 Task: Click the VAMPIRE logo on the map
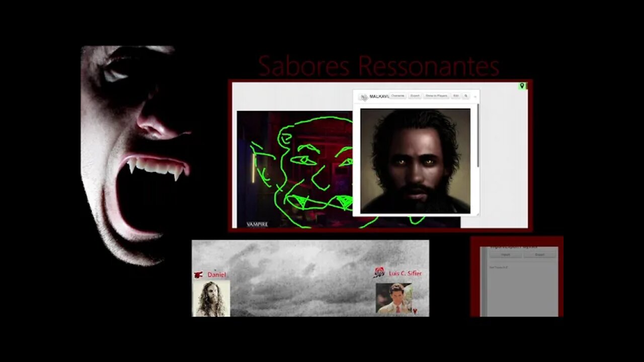tap(257, 224)
